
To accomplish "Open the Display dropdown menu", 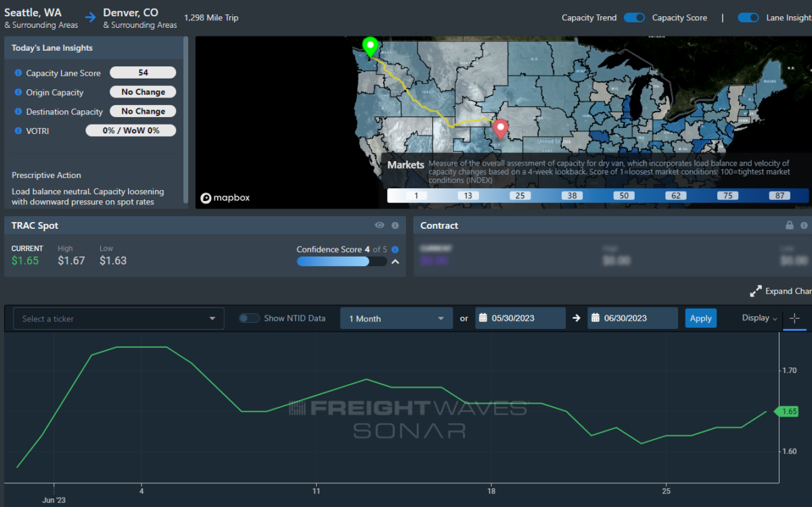I will coord(759,318).
